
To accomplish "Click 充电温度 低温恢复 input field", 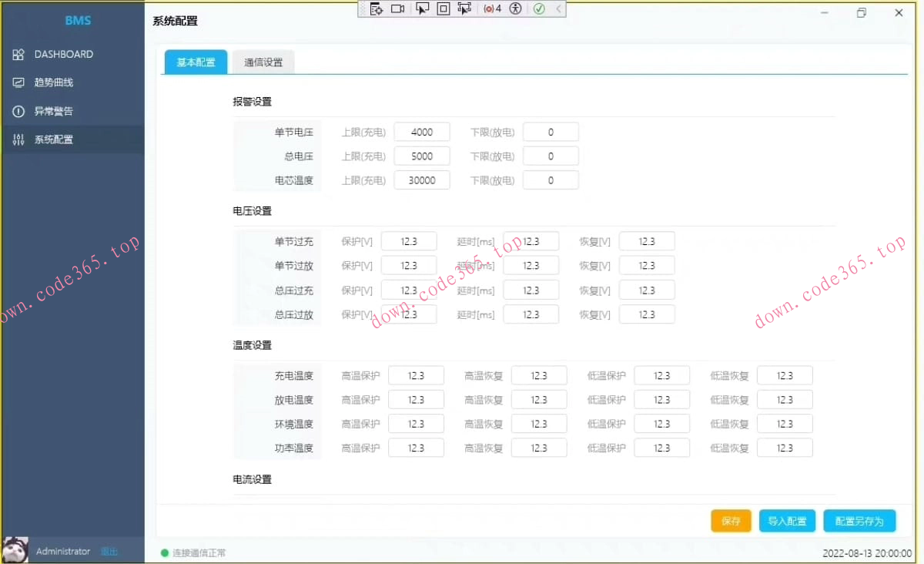I will pyautogui.click(x=785, y=376).
